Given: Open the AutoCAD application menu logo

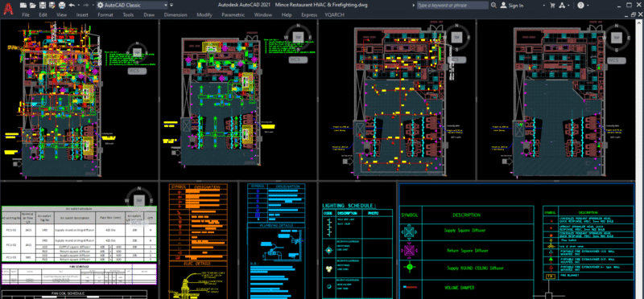Looking at the screenshot, I should (8, 8).
